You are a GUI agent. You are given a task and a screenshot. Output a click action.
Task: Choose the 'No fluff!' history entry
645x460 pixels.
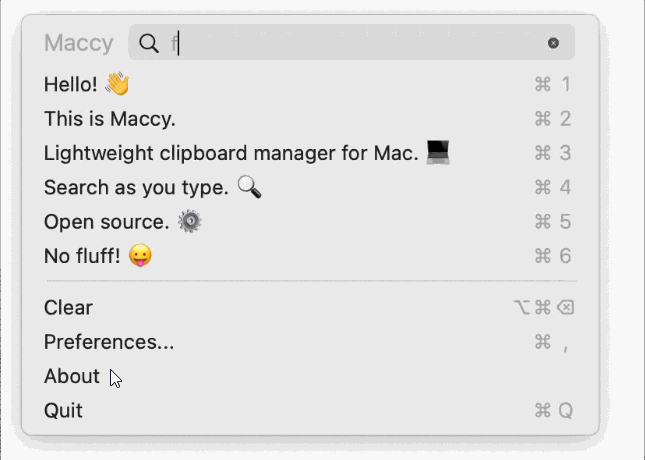pos(311,256)
